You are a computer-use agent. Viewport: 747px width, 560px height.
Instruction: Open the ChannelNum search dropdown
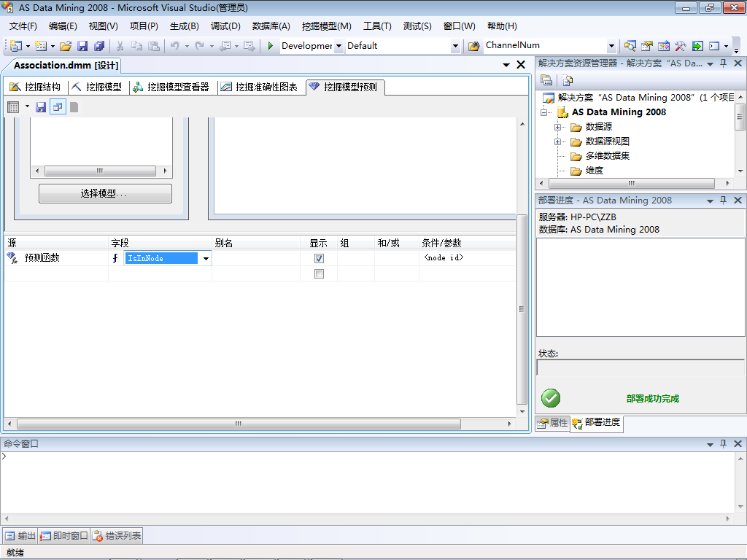pos(612,46)
